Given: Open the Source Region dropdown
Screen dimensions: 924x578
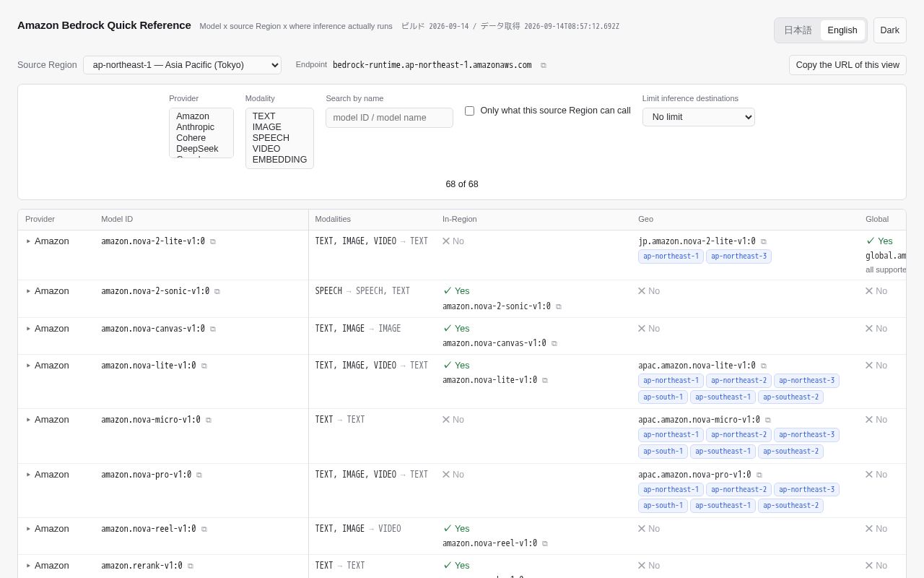Looking at the screenshot, I should [x=182, y=65].
